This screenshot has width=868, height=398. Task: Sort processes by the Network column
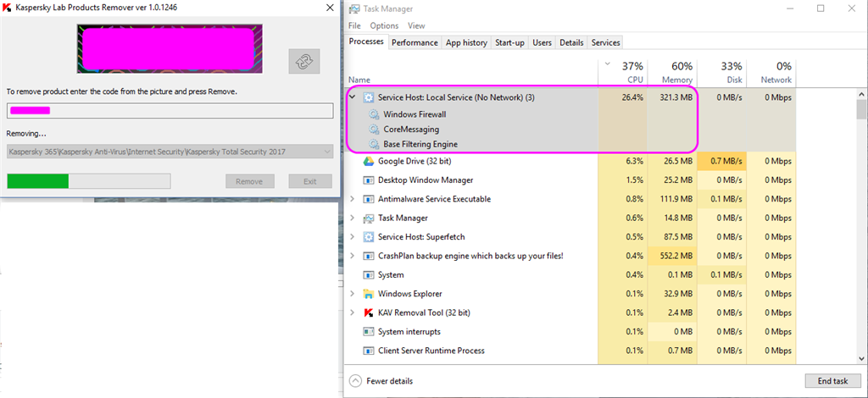771,73
